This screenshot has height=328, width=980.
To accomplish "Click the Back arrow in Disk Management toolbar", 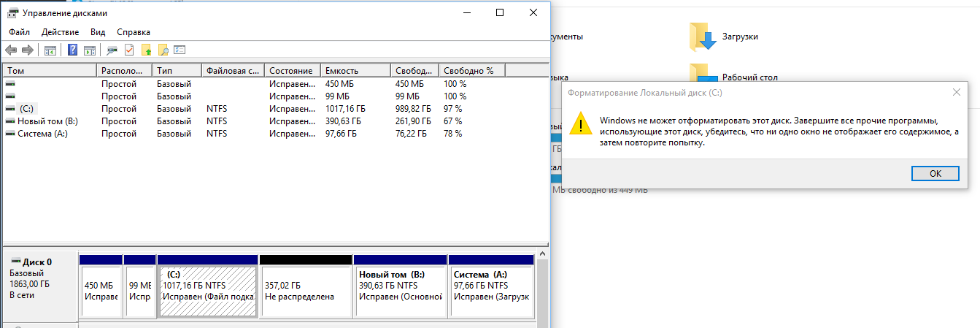I will pos(11,50).
